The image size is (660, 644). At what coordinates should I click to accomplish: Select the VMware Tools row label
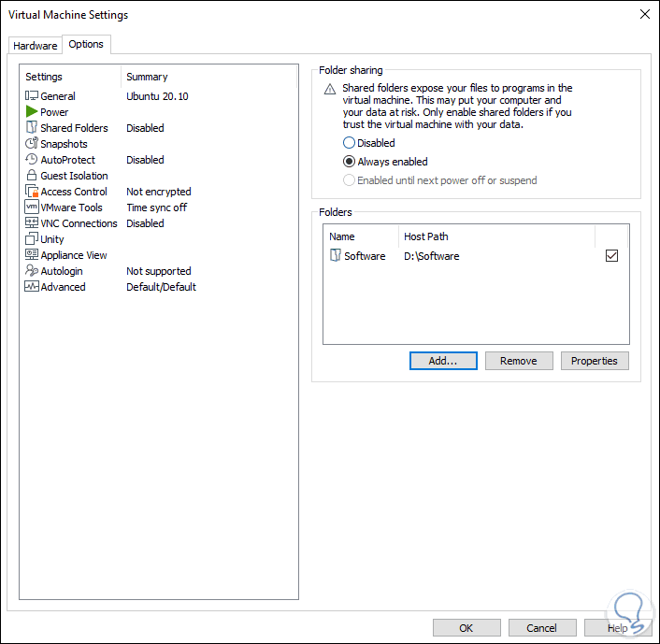71,208
